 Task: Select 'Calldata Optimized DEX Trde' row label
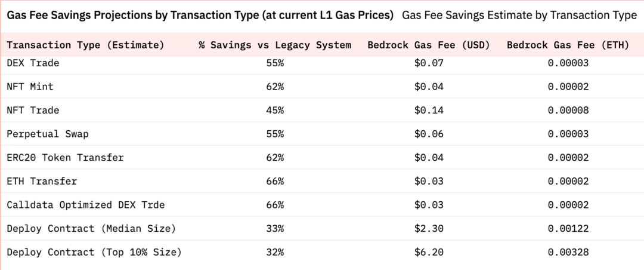pyautogui.click(x=86, y=204)
